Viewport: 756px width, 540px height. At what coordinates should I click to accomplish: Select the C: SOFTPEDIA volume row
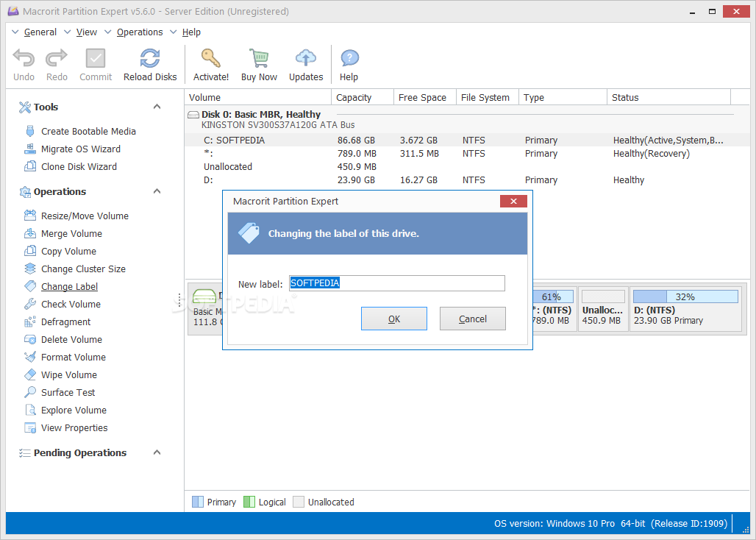(x=466, y=141)
